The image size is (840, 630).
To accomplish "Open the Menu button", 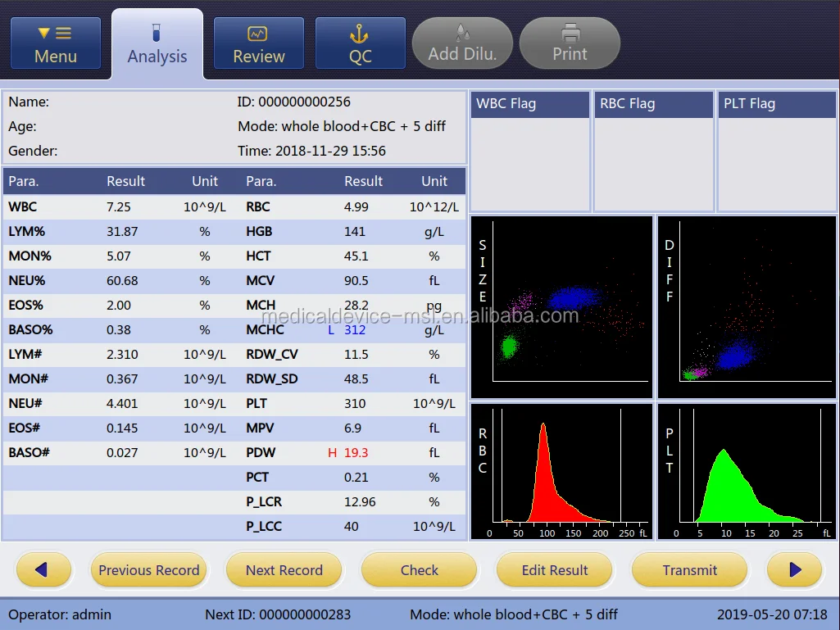I will click(56, 44).
